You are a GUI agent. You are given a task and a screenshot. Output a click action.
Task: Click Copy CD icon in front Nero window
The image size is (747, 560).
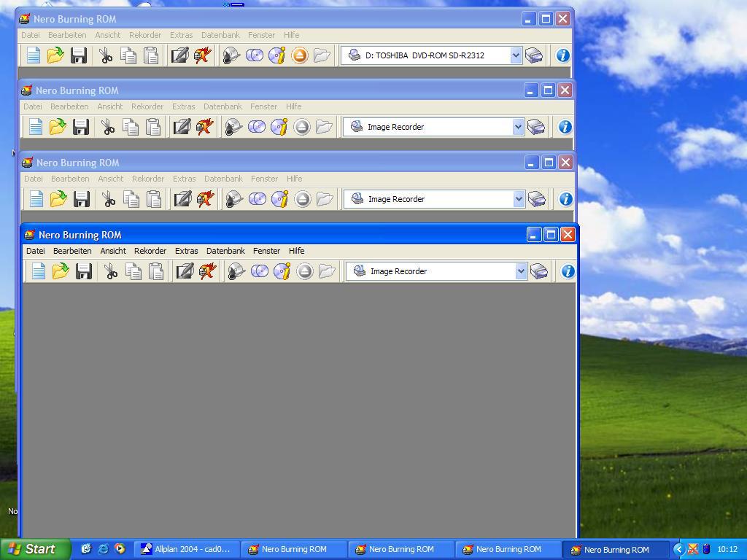click(259, 271)
